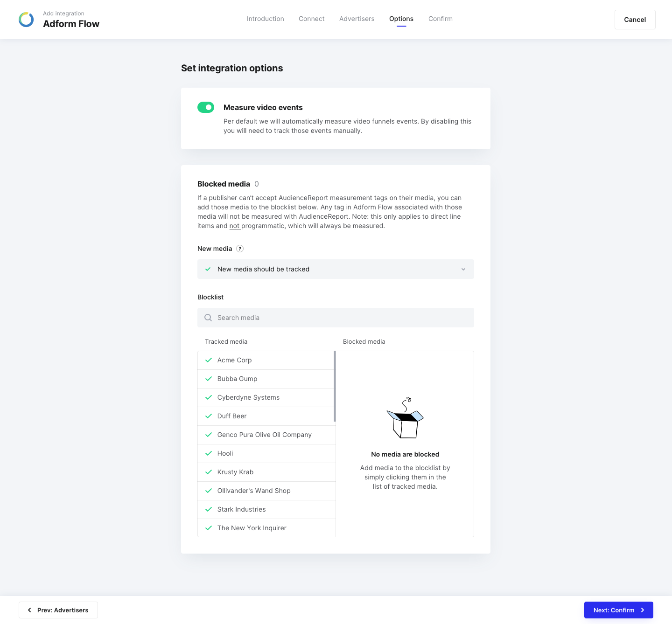This screenshot has height=624, width=672.
Task: Click the checkmark beside Acme Corp
Action: coord(209,360)
